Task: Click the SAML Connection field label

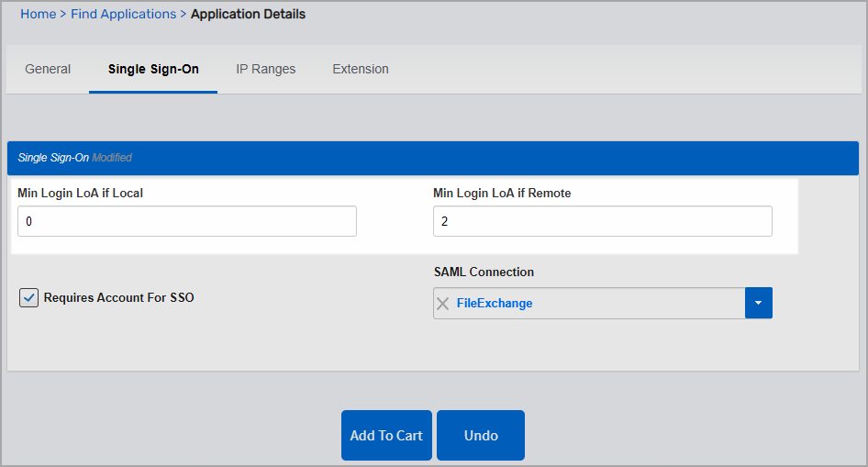Action: [x=484, y=272]
